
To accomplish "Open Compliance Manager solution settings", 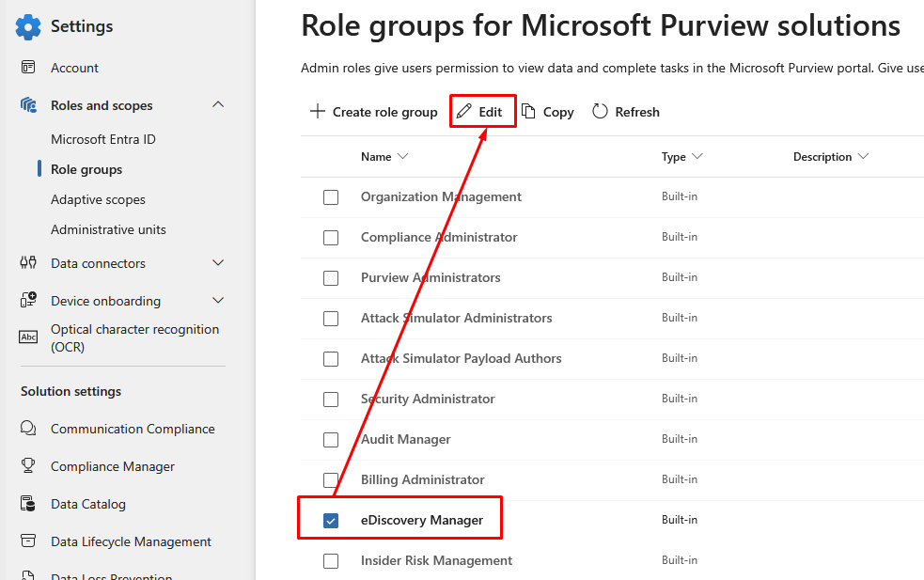I will coord(113,466).
